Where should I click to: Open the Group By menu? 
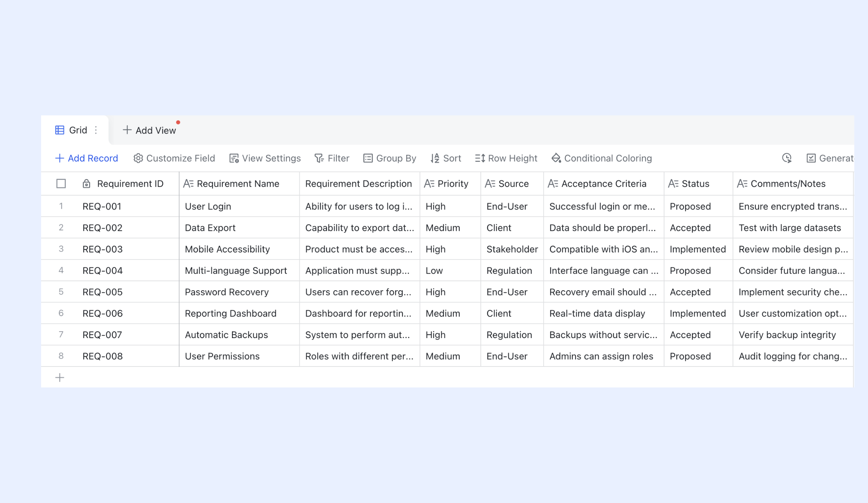click(390, 158)
